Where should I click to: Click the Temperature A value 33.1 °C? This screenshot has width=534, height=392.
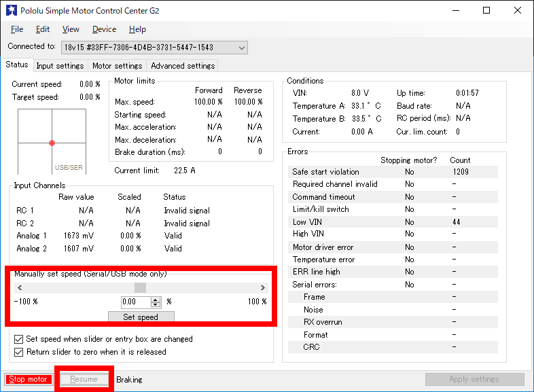[x=366, y=106]
